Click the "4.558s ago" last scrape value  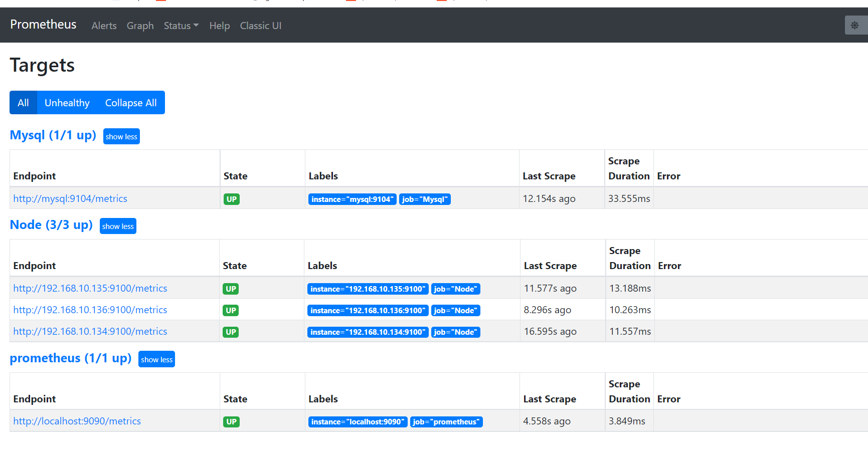[547, 421]
